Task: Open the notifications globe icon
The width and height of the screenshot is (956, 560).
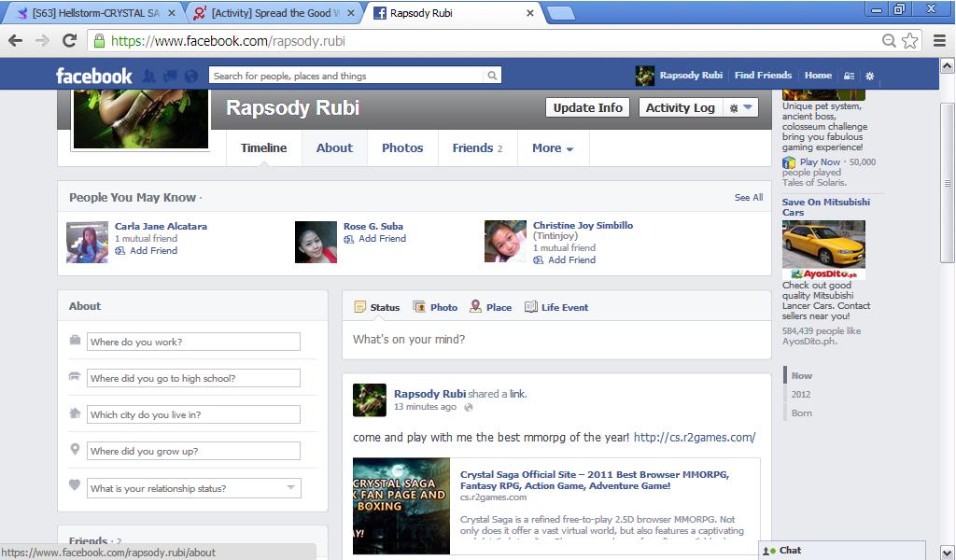Action: pyautogui.click(x=191, y=77)
